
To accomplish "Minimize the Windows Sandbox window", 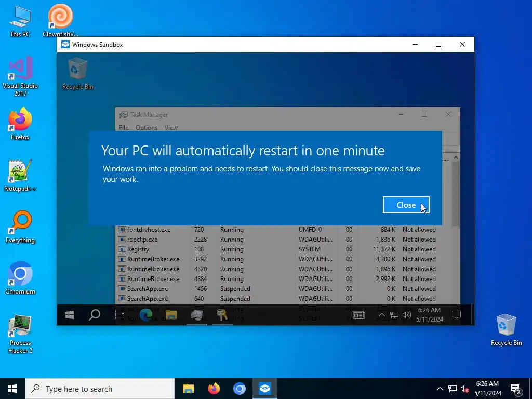I will tap(415, 45).
